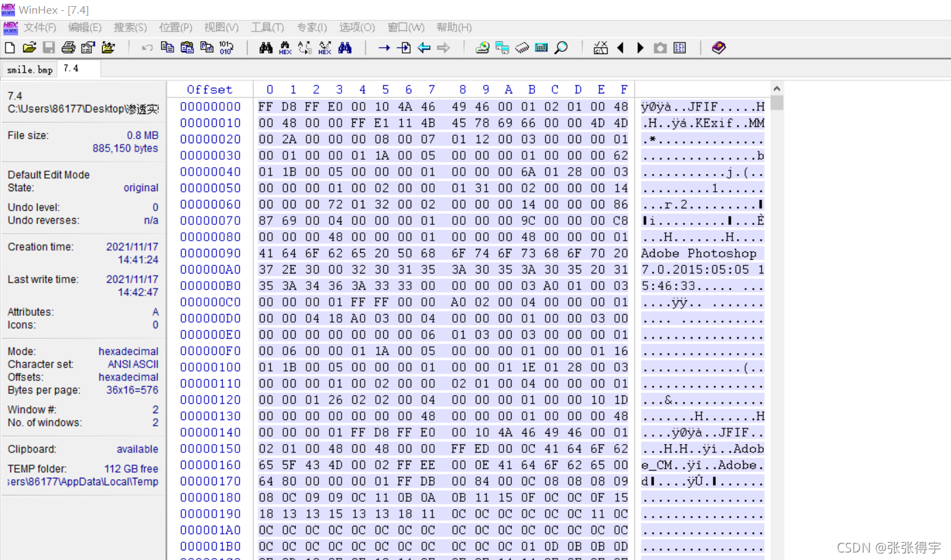
Task: Click the HEX icon left of 文件 menu
Action: [10, 27]
